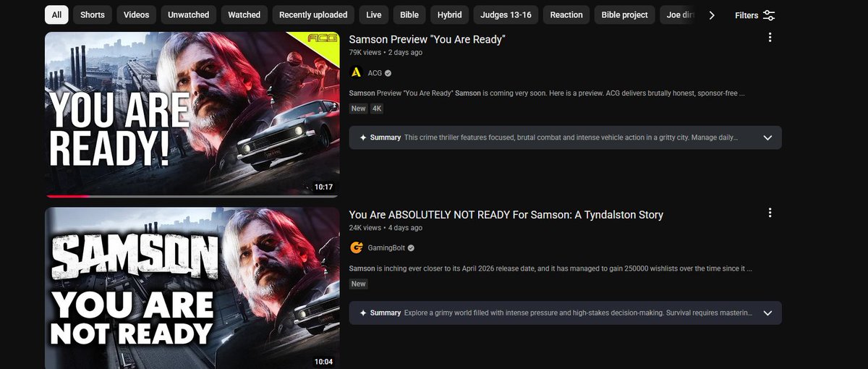Click the 24K views text
This screenshot has height=369, width=868.
pos(365,228)
